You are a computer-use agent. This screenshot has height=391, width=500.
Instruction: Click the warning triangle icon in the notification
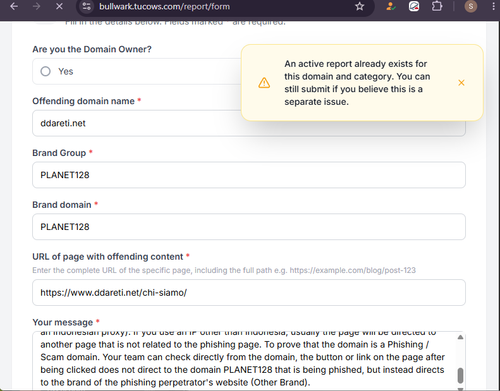coord(264,83)
